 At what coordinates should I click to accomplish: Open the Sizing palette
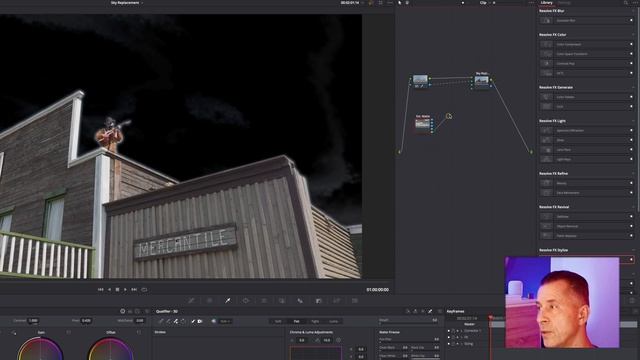coord(336,300)
